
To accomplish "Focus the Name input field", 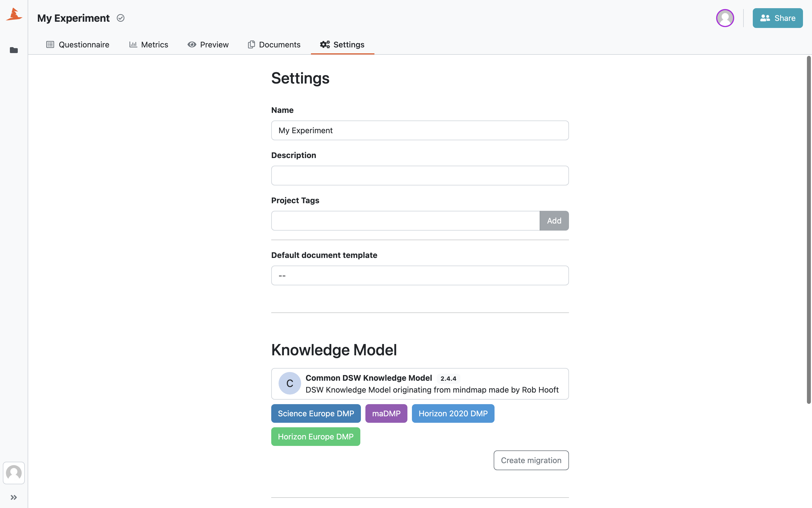I will [420, 130].
